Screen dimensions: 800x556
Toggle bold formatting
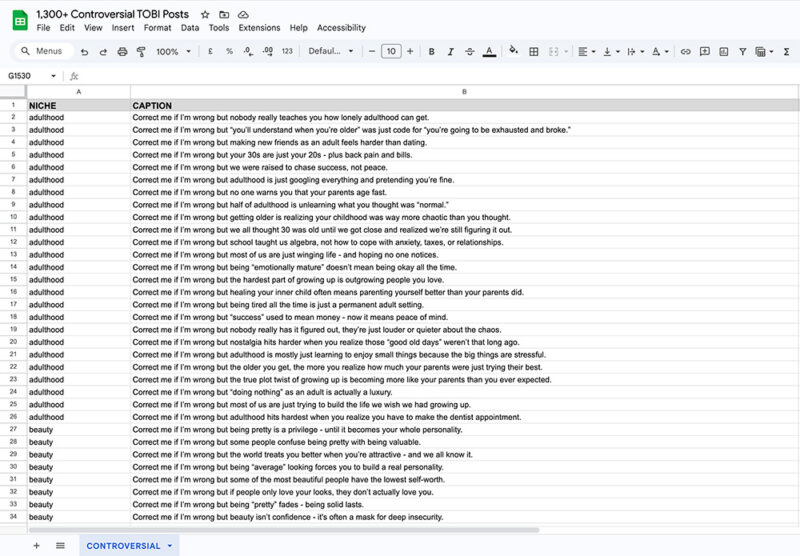click(431, 51)
